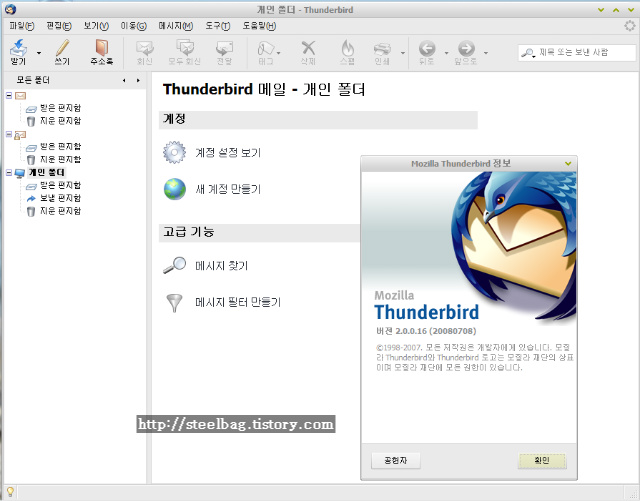Click the 새 계정 만들기 globe icon
This screenshot has height=501, width=640.
[175, 189]
